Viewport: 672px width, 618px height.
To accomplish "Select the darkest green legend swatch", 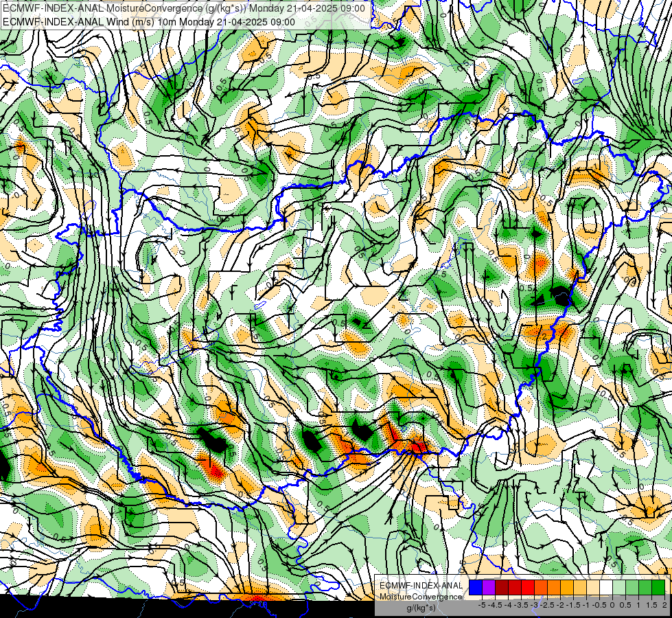I will 658,588.
